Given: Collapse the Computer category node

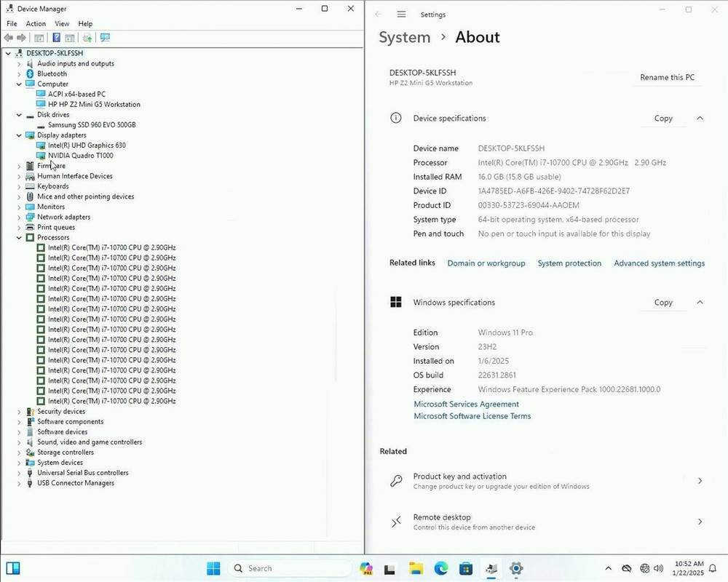Looking at the screenshot, I should click(x=19, y=84).
